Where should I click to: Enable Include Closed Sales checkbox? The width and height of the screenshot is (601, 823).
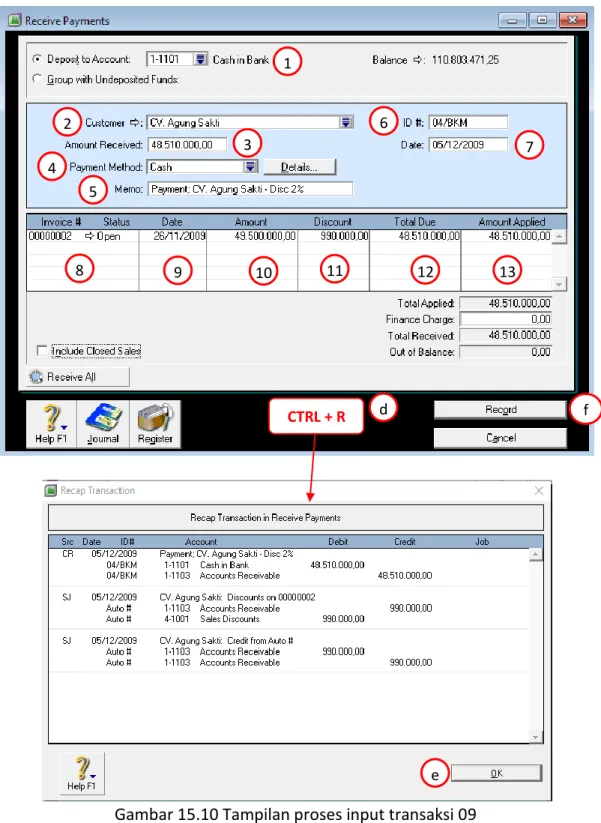(42, 350)
